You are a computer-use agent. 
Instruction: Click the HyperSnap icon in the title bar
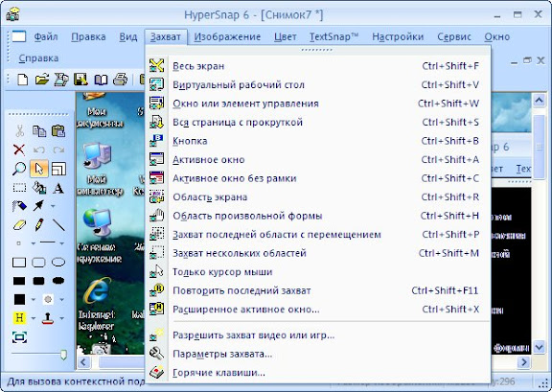(12, 14)
